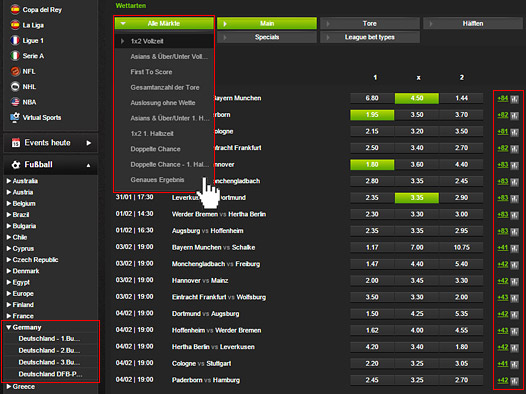Choose 1x2 Vollzeit from the market list

pos(164,41)
